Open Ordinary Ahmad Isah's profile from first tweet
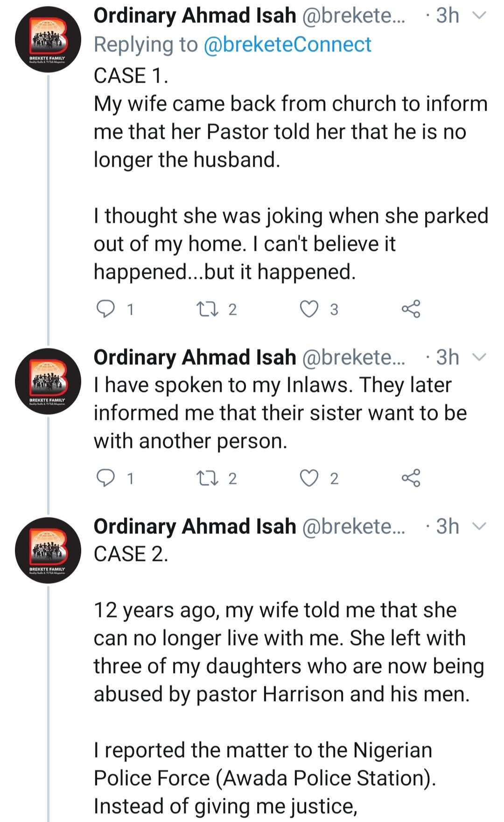 click(x=195, y=16)
